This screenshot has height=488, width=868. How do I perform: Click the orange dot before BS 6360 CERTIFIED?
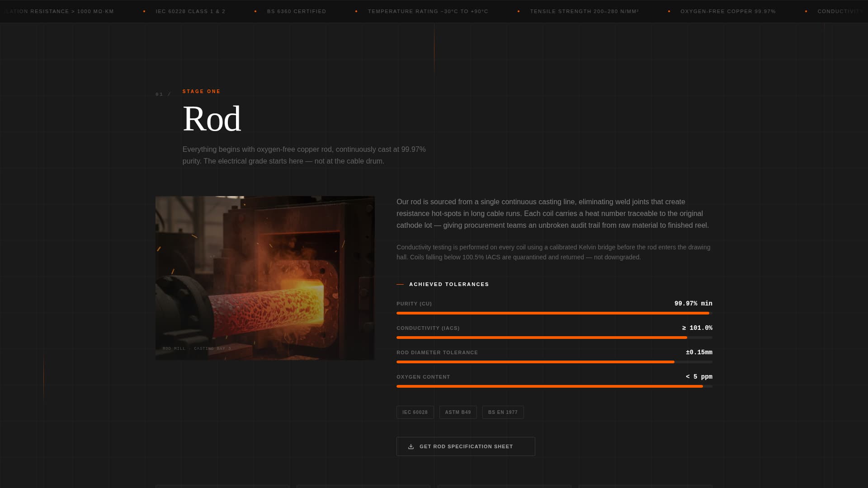coord(255,11)
